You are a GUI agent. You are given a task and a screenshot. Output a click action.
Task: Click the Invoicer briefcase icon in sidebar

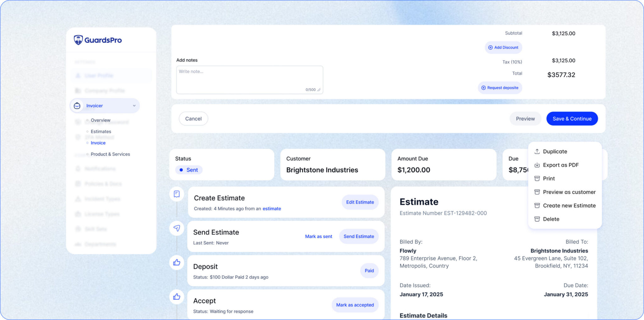(x=77, y=106)
